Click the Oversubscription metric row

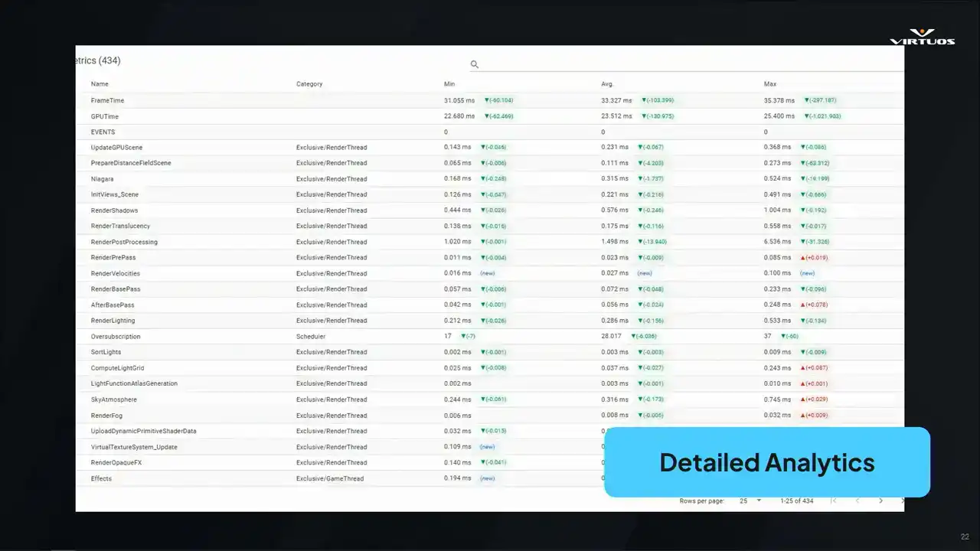coord(116,337)
